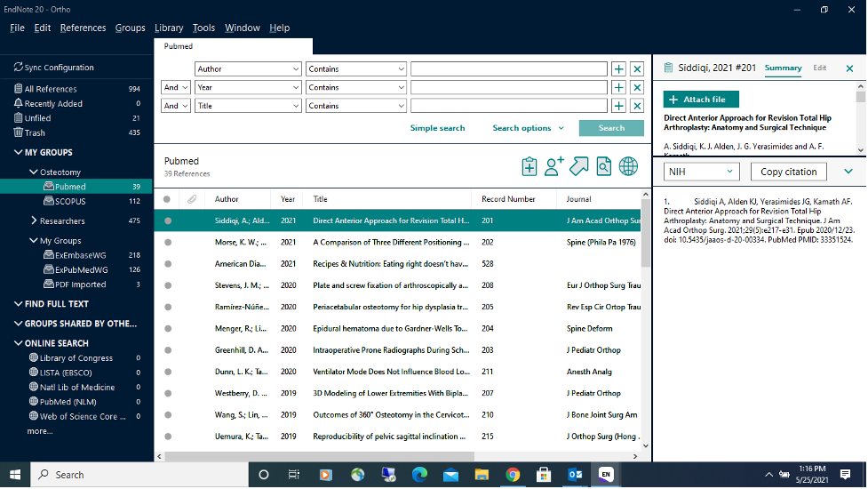Open the Title field dropdown
868x489 pixels.
pyautogui.click(x=248, y=106)
